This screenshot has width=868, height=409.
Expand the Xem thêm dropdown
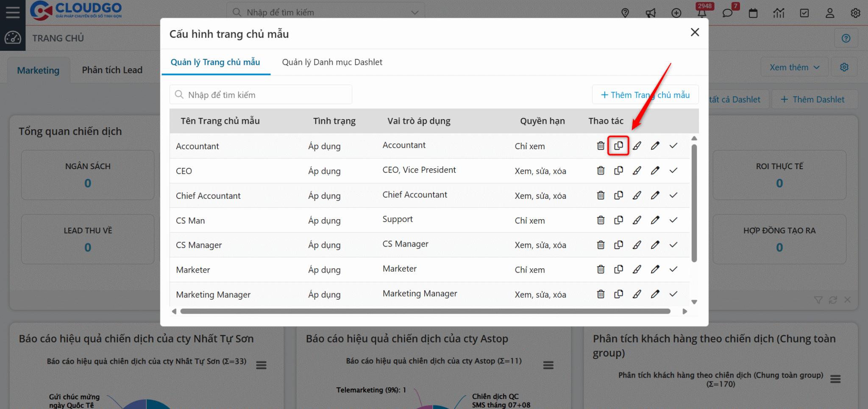click(794, 67)
